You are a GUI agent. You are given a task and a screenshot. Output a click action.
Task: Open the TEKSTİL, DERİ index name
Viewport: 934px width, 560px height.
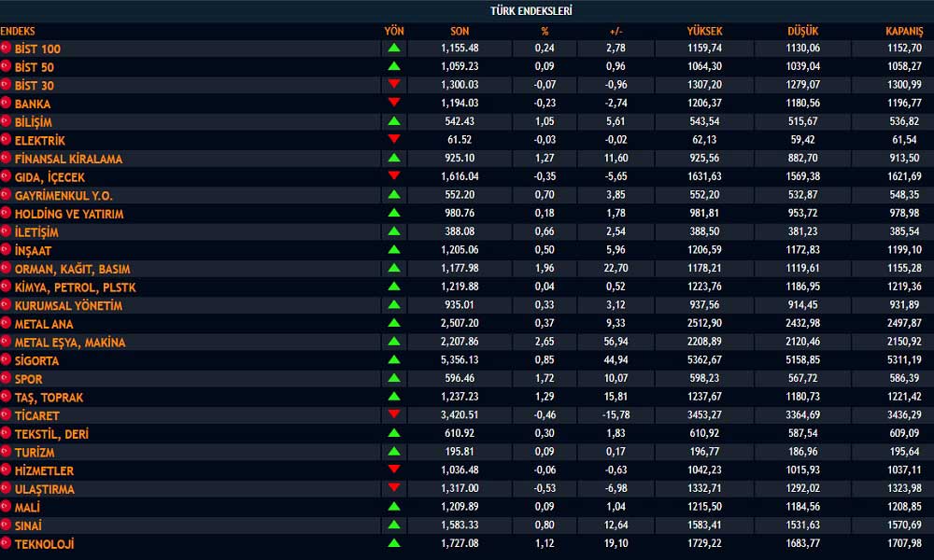coord(51,434)
